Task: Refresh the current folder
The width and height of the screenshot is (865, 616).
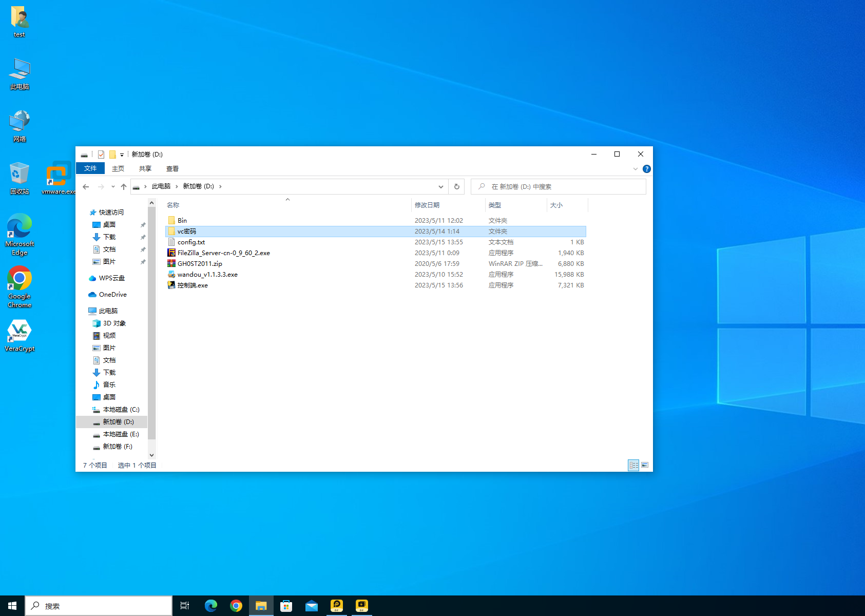Action: (457, 187)
